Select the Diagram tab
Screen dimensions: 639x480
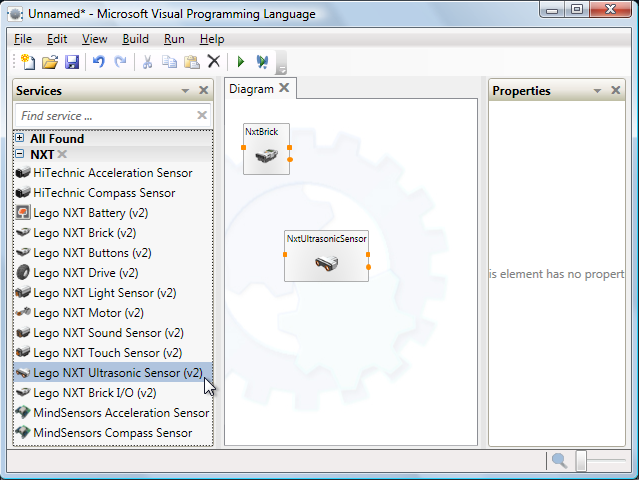tap(251, 89)
